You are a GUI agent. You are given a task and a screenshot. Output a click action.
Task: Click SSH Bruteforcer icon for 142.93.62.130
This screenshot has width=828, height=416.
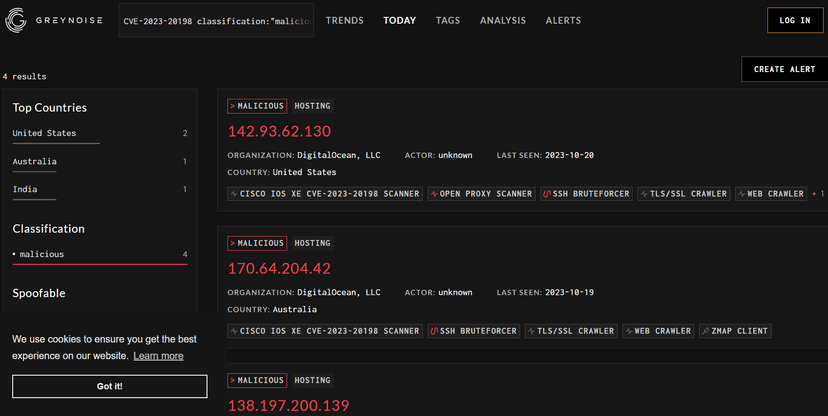click(x=547, y=194)
